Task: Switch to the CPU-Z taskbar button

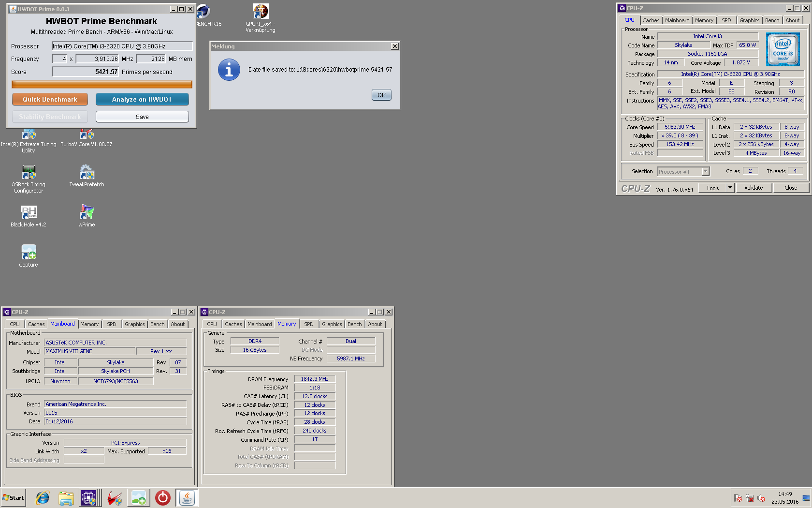Action: click(90, 498)
